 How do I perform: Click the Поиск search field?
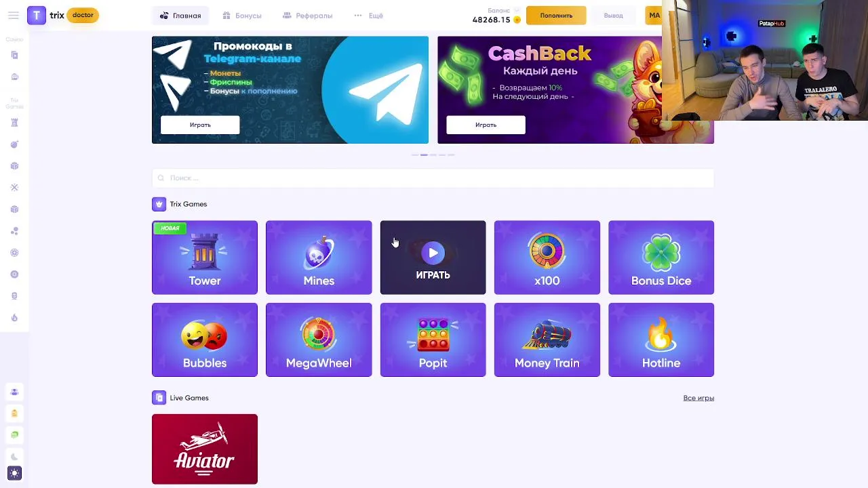pyautogui.click(x=433, y=178)
